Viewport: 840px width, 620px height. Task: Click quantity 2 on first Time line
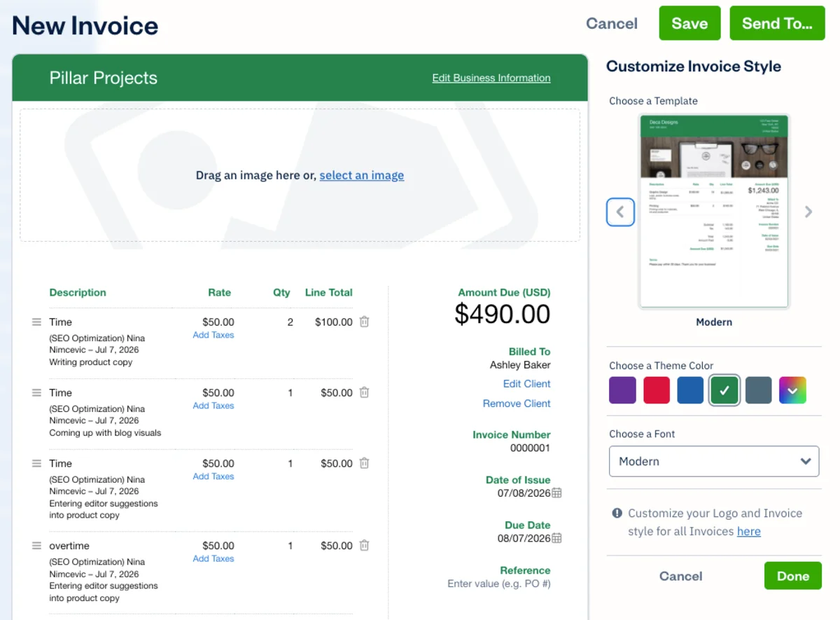coord(290,322)
